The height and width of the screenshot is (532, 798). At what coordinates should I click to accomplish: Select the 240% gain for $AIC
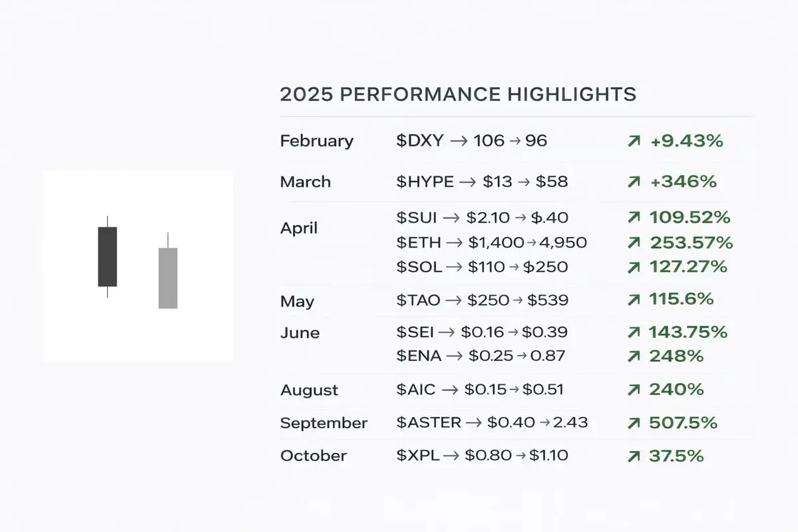(x=676, y=390)
